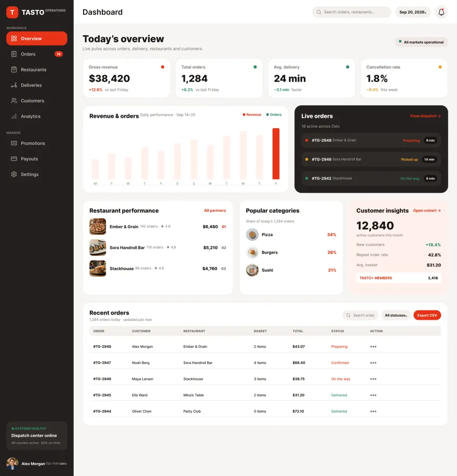The width and height of the screenshot is (457, 476).
Task: Open Promotions in the sidebar
Action: (37, 143)
